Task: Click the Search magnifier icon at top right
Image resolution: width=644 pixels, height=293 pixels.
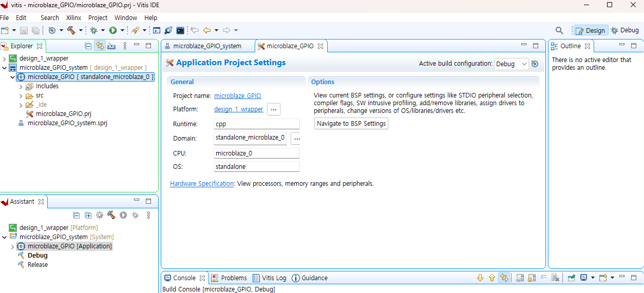Action: click(x=560, y=30)
